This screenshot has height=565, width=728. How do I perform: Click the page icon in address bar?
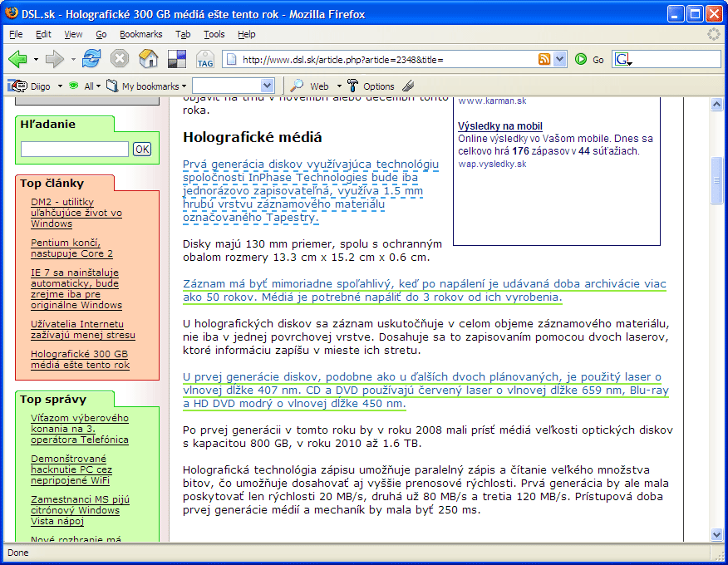coord(232,60)
